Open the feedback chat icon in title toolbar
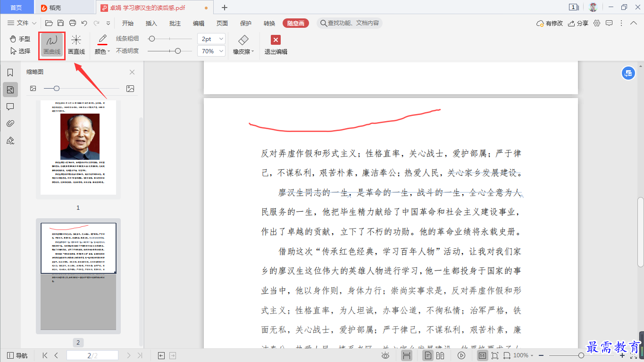644x362 pixels. click(x=609, y=23)
